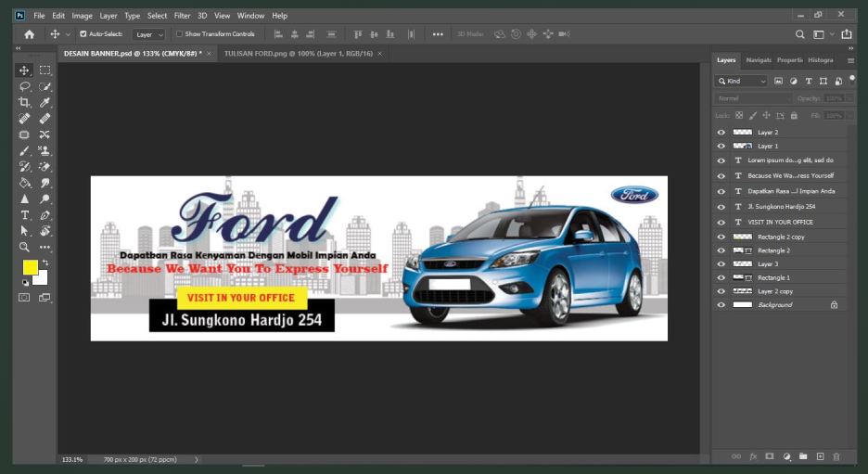Select the Horizontal Type tool
This screenshot has height=474, width=868.
[24, 215]
